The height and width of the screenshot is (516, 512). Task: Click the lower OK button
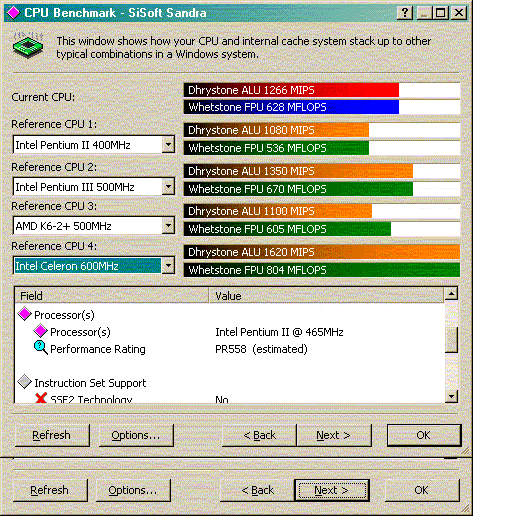coord(422,490)
